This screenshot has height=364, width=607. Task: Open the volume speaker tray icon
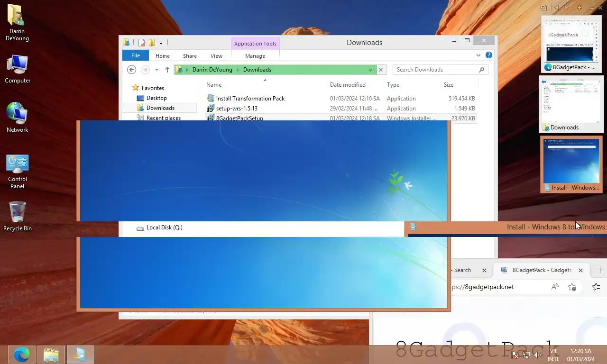[x=538, y=355]
